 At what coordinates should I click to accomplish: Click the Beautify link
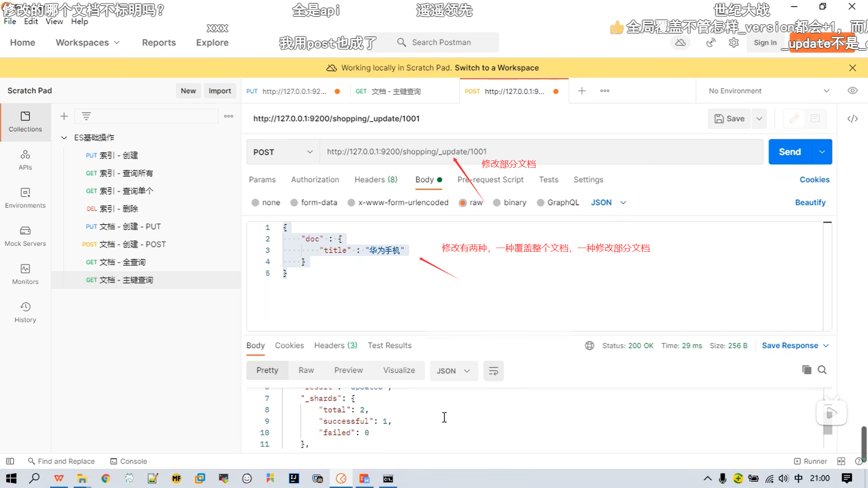[x=810, y=203]
